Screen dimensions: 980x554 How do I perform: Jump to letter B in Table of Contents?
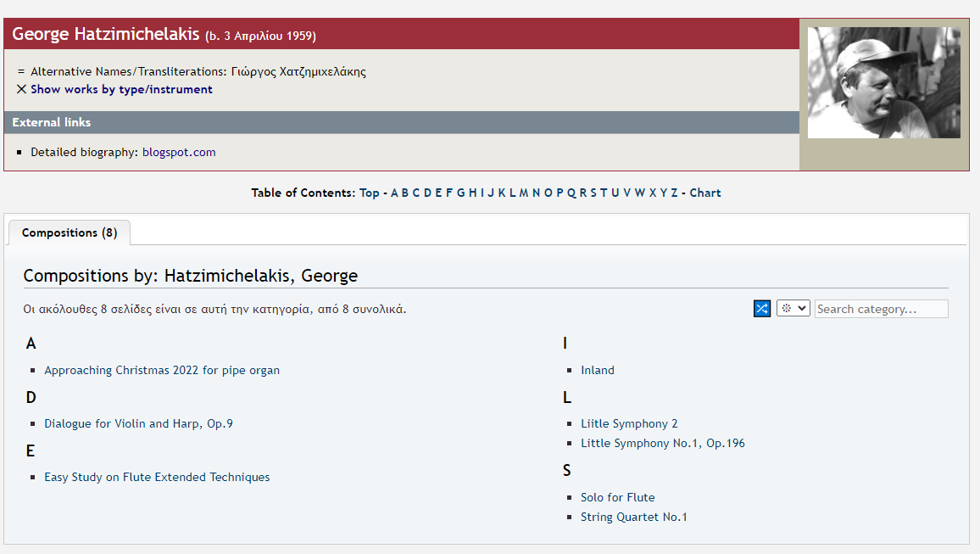(405, 193)
